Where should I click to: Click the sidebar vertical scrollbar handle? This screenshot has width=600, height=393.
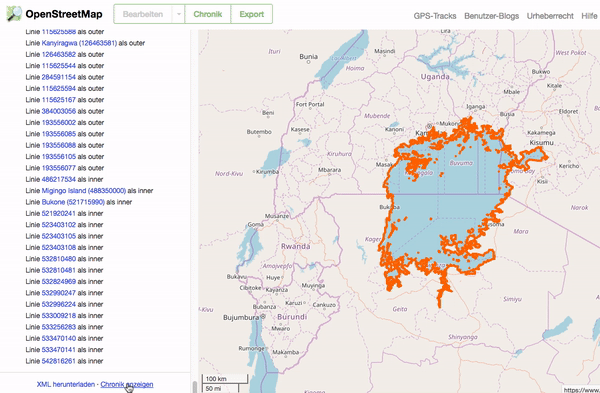pyautogui.click(x=194, y=386)
